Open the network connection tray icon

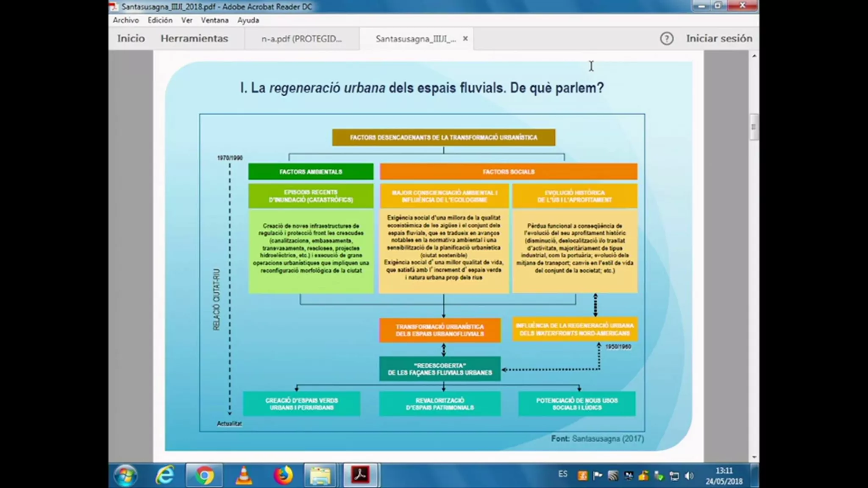coord(674,476)
